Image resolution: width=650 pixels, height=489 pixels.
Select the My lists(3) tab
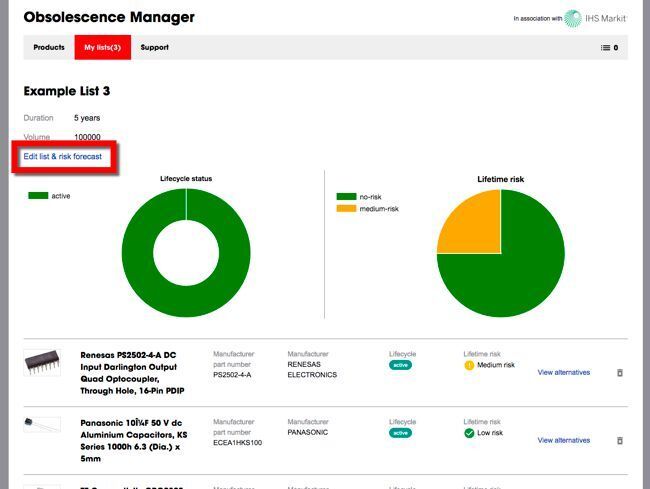pyautogui.click(x=102, y=47)
